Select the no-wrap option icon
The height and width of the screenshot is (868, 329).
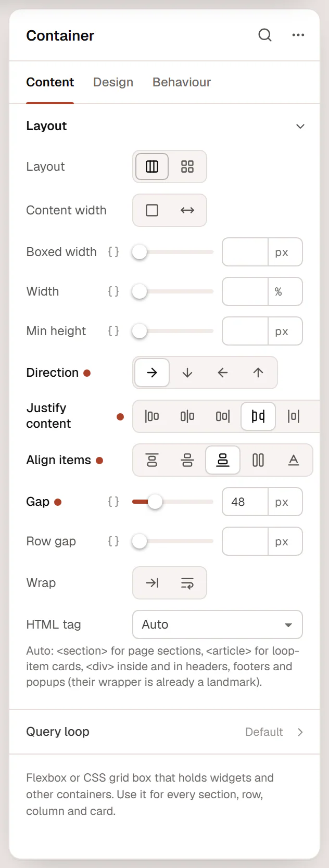[x=152, y=583]
